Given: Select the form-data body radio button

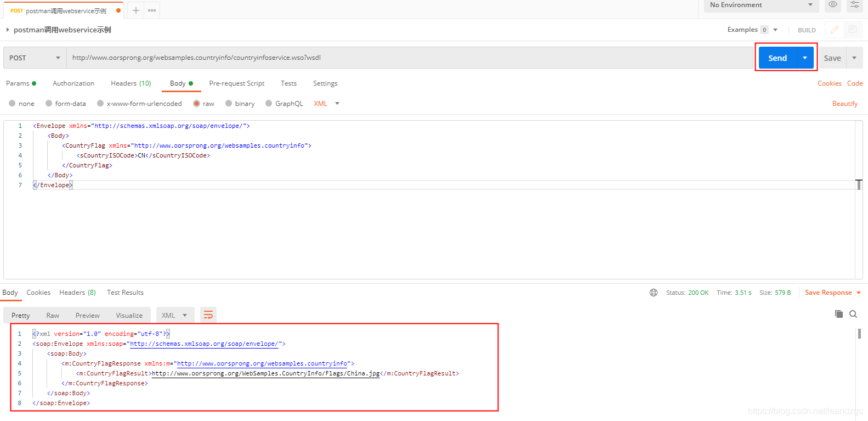Looking at the screenshot, I should click(x=49, y=103).
